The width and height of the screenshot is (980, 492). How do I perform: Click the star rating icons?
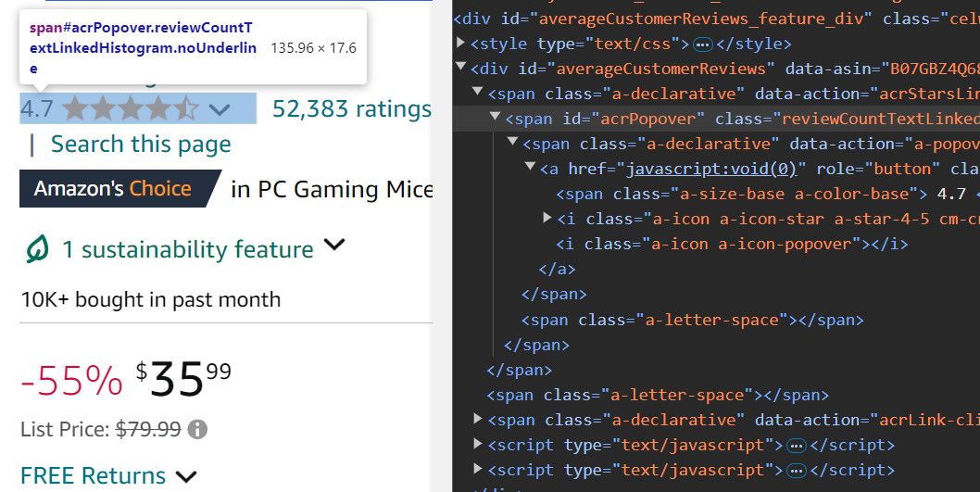pos(130,108)
